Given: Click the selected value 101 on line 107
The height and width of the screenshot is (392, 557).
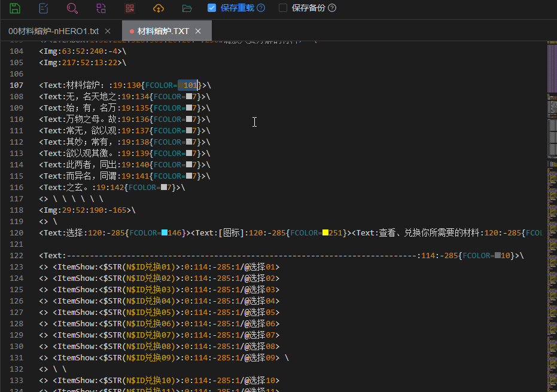Looking at the screenshot, I should coord(191,85).
